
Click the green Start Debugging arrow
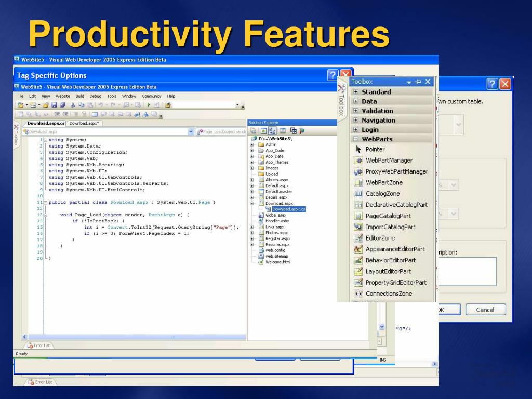pos(149,105)
